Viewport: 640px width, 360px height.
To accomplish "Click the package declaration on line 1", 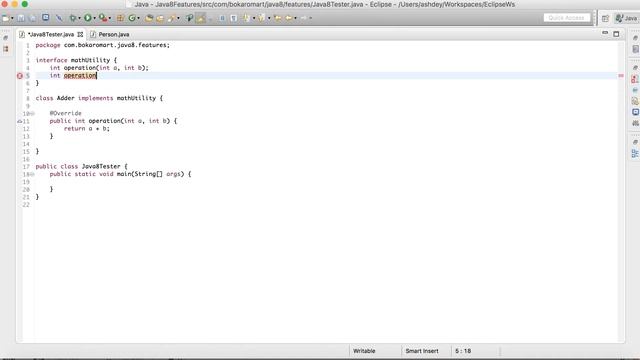I will [x=102, y=45].
